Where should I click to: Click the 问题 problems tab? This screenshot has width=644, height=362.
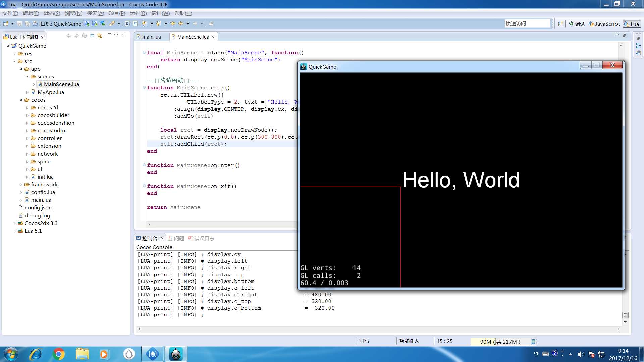pos(178,238)
